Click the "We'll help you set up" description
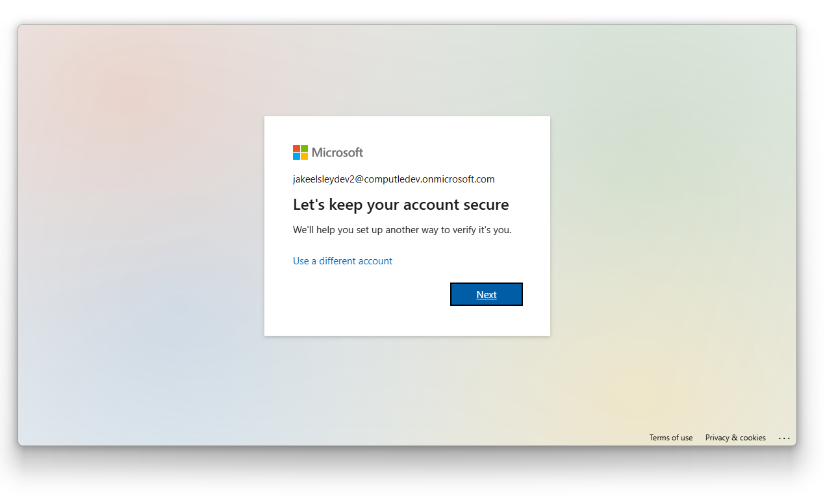Image resolution: width=825 pixels, height=504 pixels. coord(401,230)
